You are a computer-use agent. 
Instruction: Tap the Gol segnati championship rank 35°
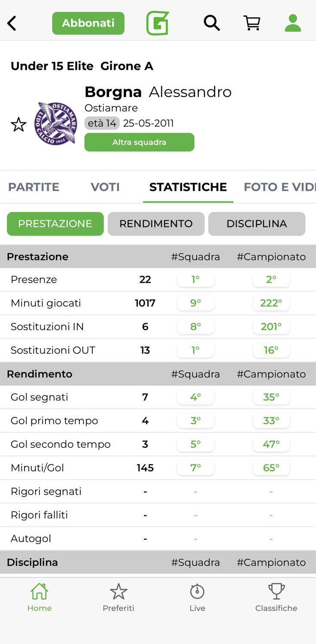coord(271,397)
